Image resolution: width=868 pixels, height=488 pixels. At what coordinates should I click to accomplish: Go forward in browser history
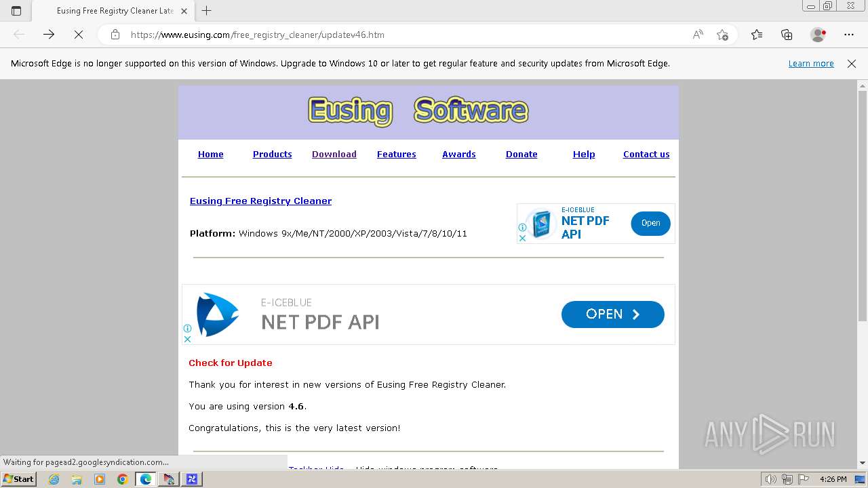[x=49, y=35]
